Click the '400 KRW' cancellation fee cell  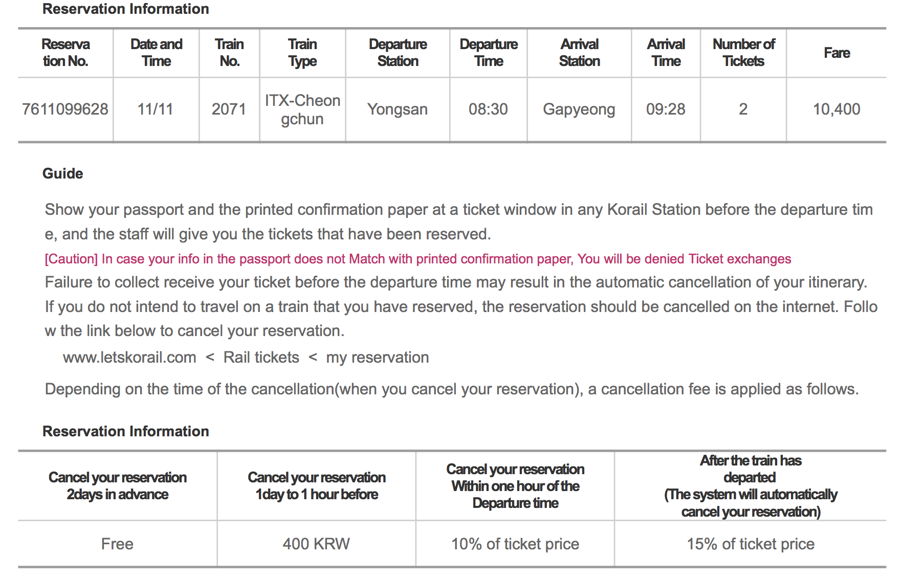tap(316, 544)
